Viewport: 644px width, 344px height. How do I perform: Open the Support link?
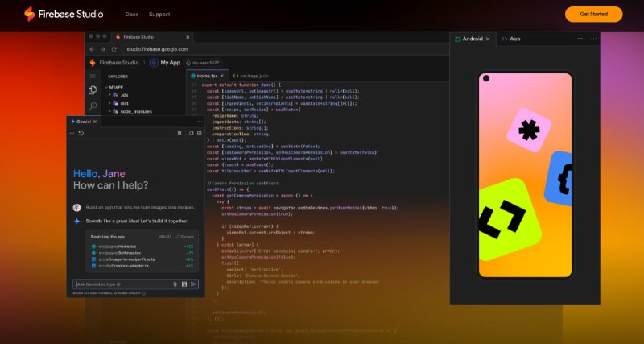tap(159, 15)
